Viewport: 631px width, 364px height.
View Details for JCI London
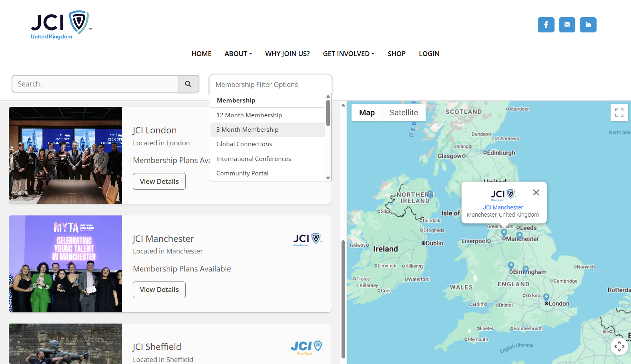pyautogui.click(x=159, y=181)
